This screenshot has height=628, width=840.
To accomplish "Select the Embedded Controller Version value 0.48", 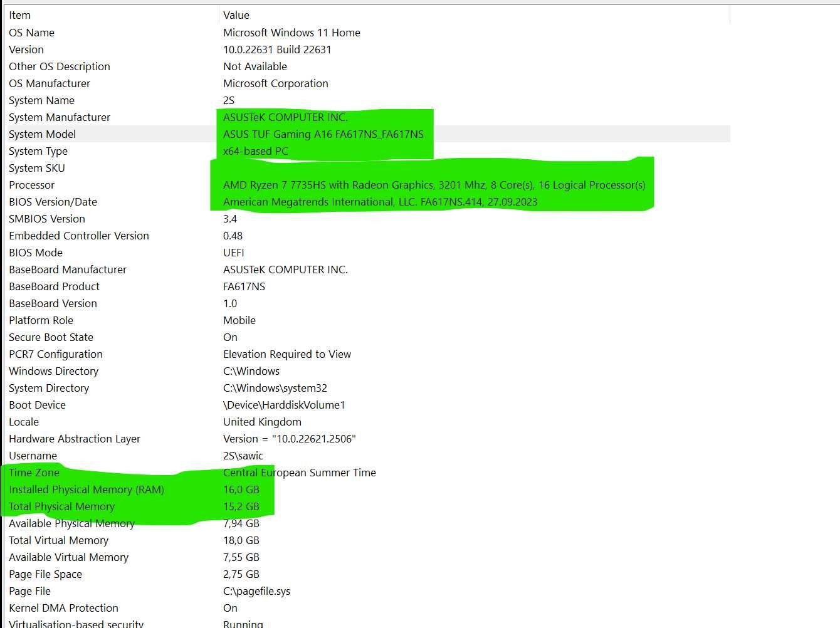I will click(233, 236).
